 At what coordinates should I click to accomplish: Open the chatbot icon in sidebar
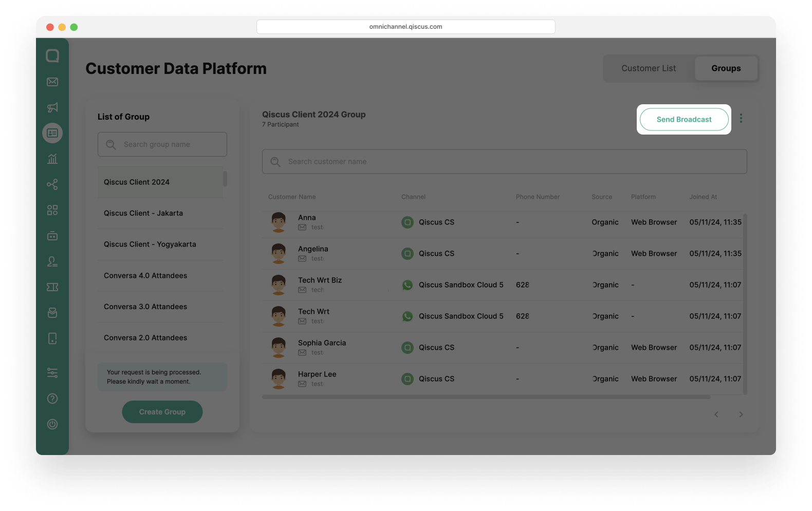[52, 236]
